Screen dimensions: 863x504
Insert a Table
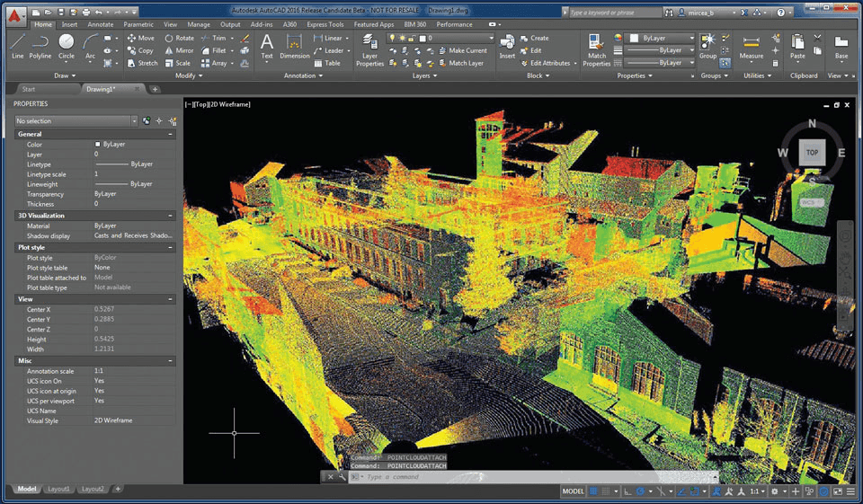pos(327,63)
